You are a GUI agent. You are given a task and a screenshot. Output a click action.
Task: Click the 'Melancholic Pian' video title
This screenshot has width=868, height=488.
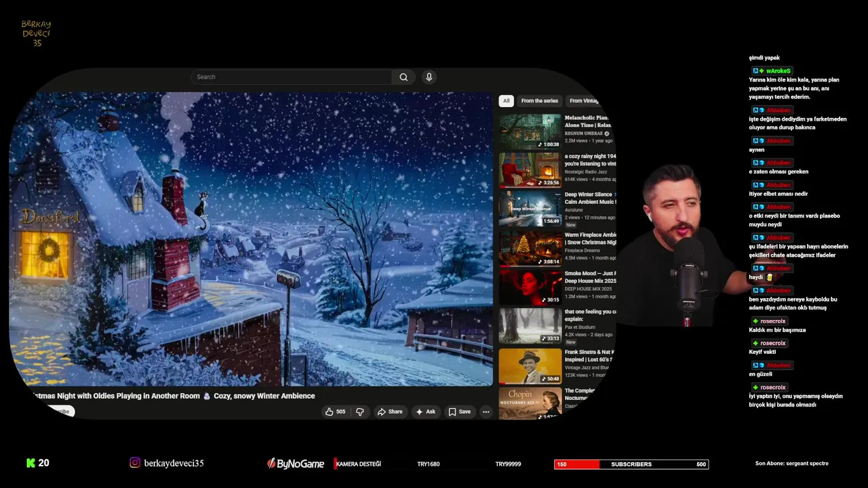point(589,121)
